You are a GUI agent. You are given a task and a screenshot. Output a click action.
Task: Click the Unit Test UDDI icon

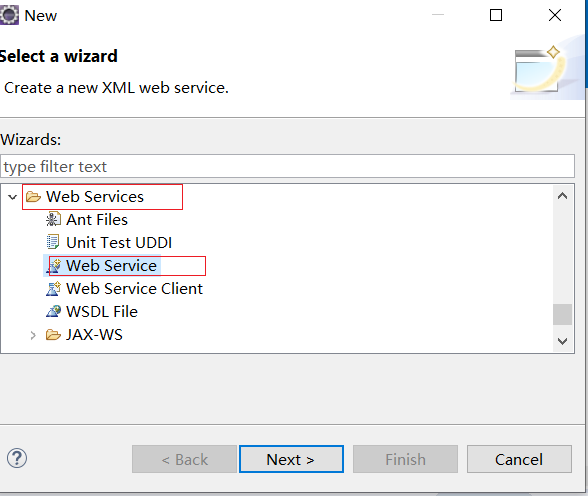tap(53, 243)
